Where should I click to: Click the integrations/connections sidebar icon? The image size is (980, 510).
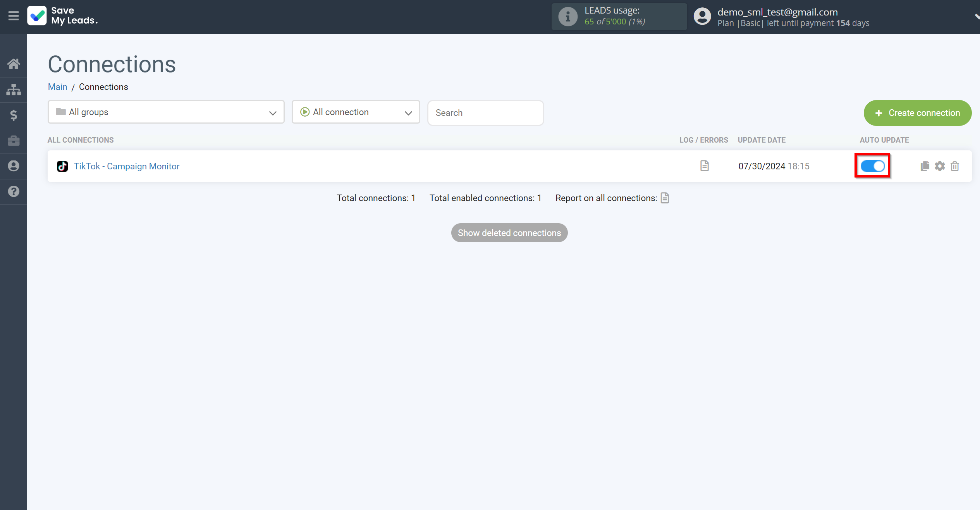pos(14,90)
